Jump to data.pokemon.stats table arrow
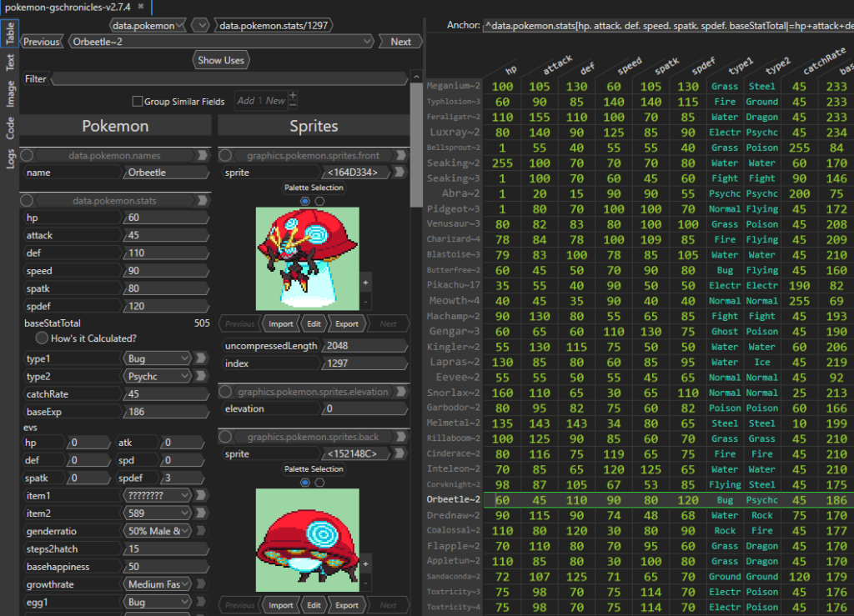The width and height of the screenshot is (854, 616). coord(202,200)
